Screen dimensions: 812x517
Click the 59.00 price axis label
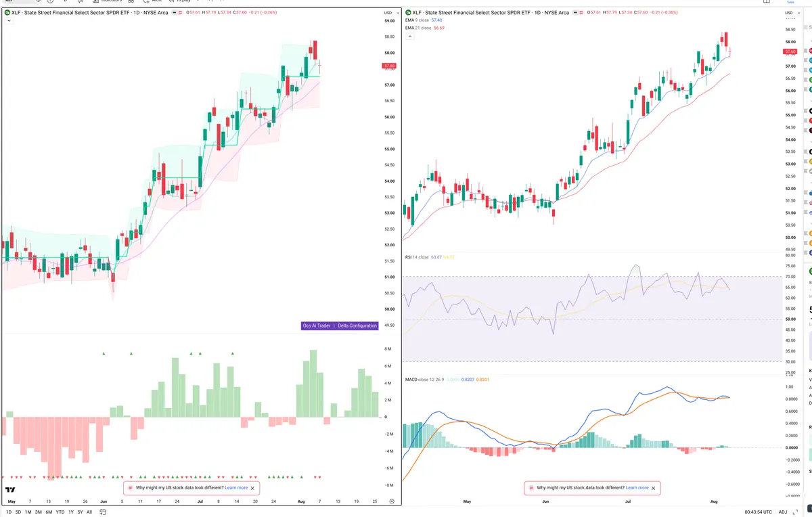pos(389,21)
